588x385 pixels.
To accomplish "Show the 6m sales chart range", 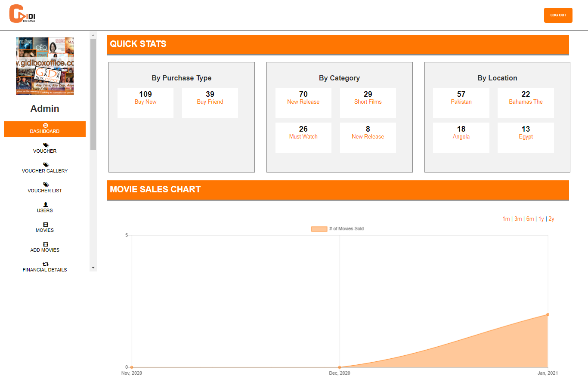I will point(530,219).
